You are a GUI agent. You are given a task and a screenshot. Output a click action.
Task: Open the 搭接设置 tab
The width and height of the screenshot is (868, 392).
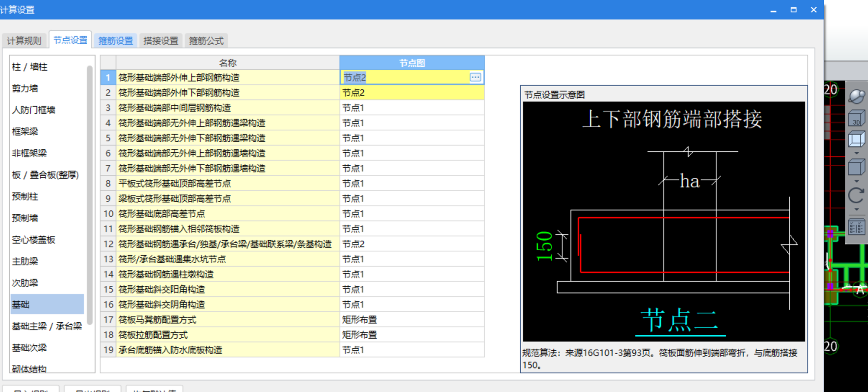tap(161, 41)
